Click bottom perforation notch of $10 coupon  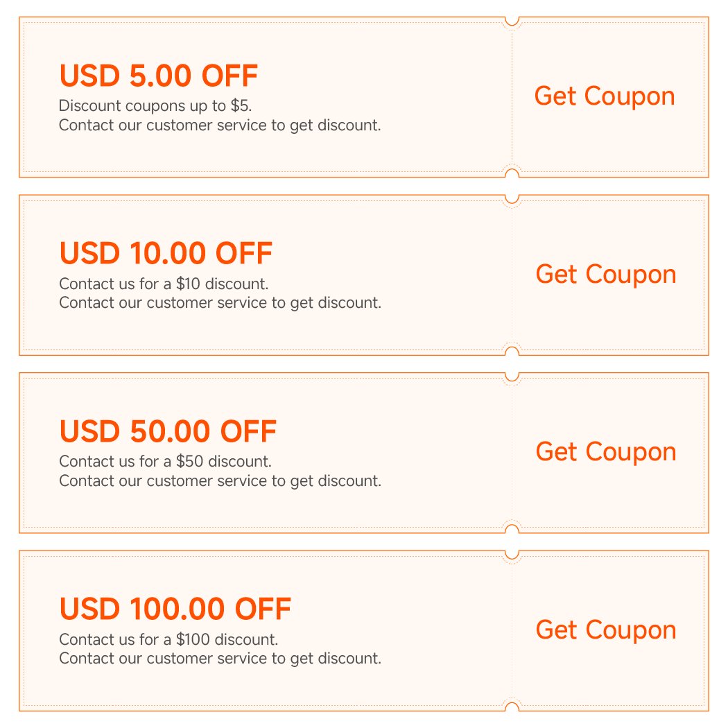[x=512, y=351]
